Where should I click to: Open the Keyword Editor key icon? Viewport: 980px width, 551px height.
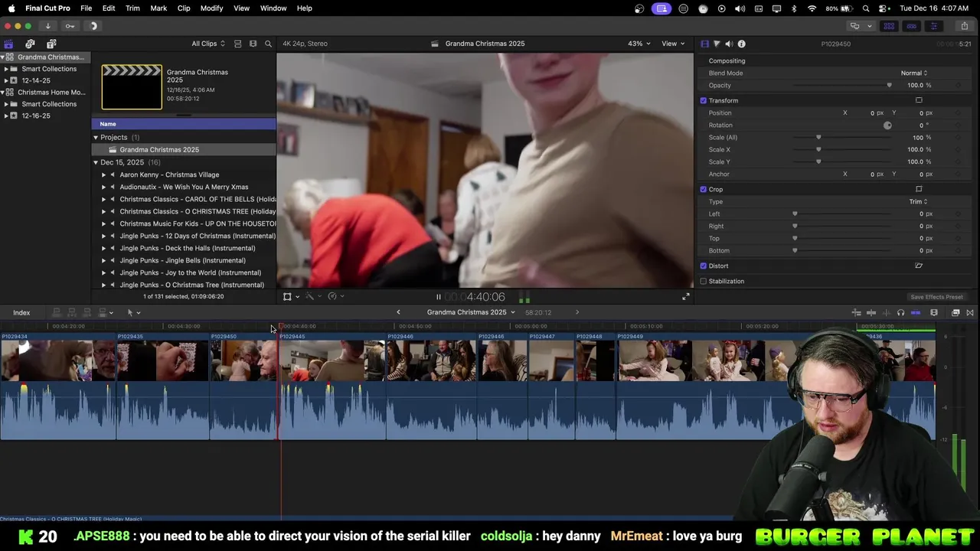(70, 26)
